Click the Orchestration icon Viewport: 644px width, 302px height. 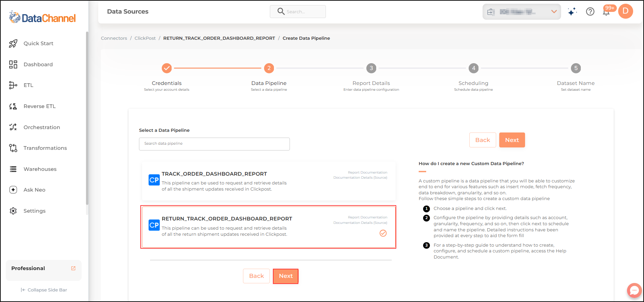13,127
